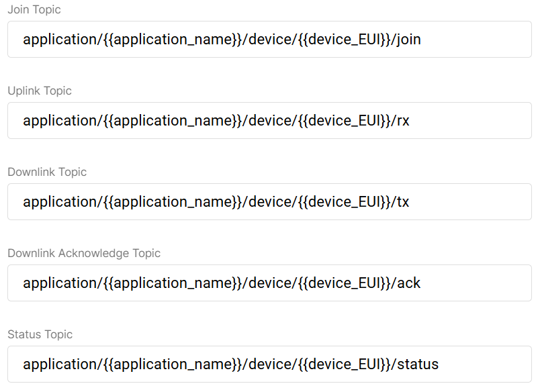Click the "Downlink Topic" label
The height and width of the screenshot is (392, 540).
47,172
